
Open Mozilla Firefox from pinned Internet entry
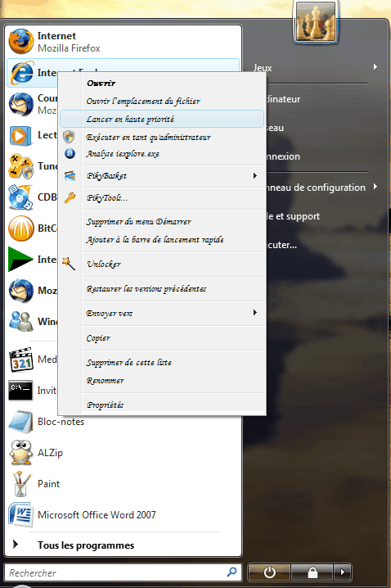(x=123, y=42)
